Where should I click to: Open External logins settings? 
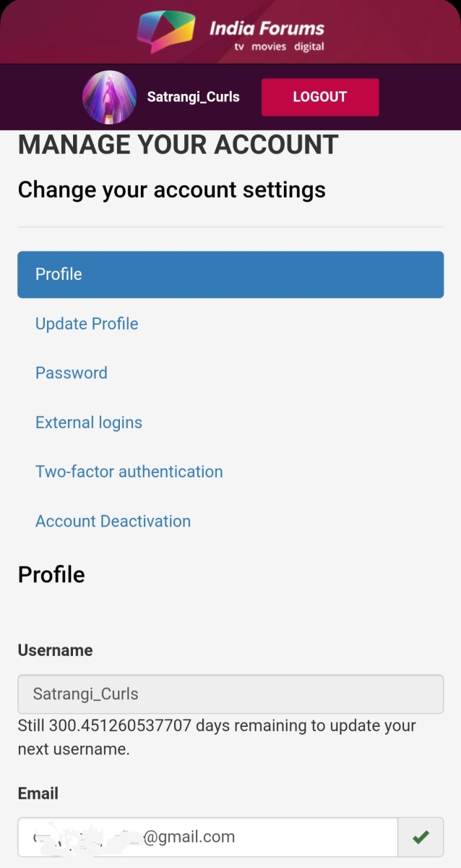[x=89, y=422]
